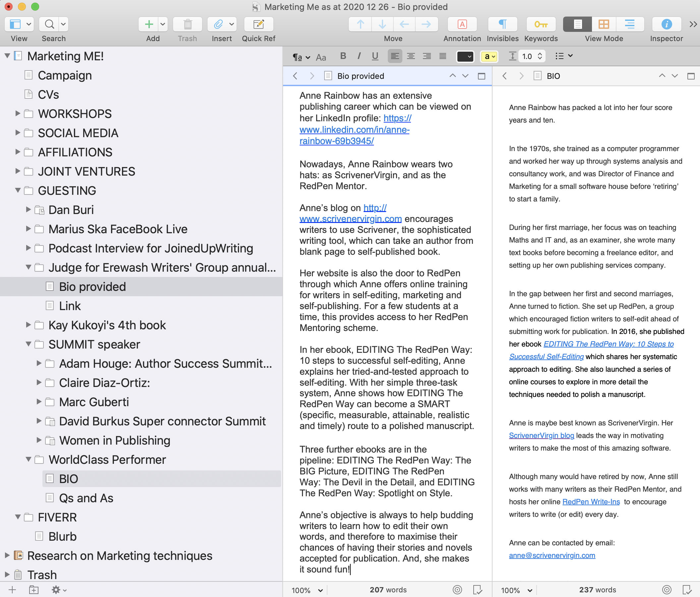Open the RedPen Write-Ins link

(591, 502)
